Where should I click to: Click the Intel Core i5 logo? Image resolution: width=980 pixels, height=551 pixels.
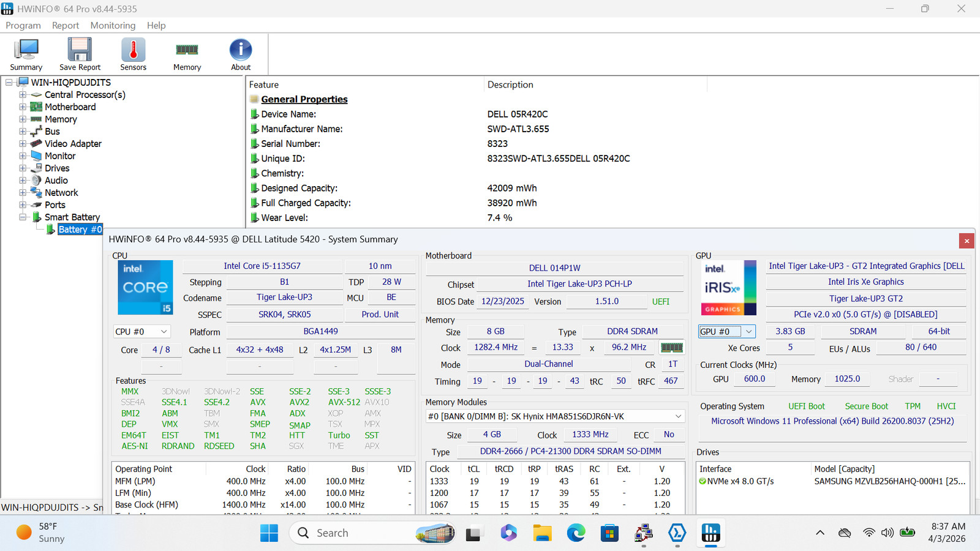pos(145,287)
